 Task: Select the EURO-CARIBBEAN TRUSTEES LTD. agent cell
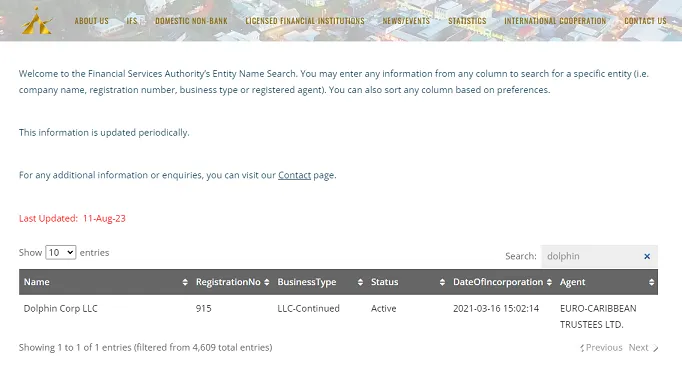click(x=598, y=317)
